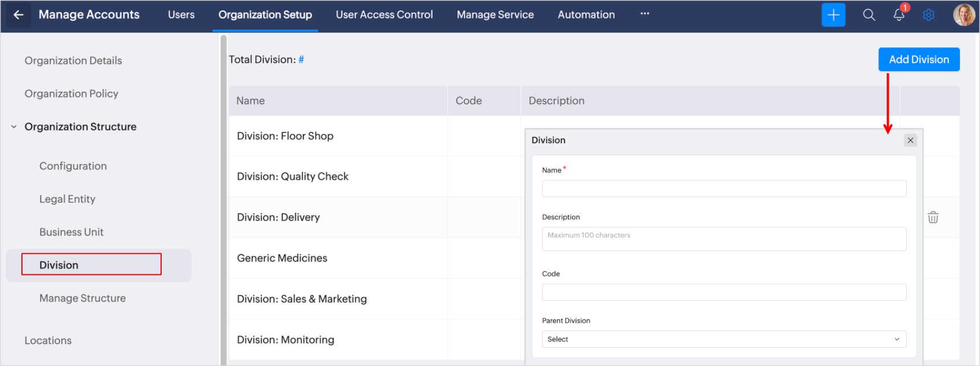Screen dimensions: 980x366
Task: Click the Add Division button
Action: tap(918, 59)
